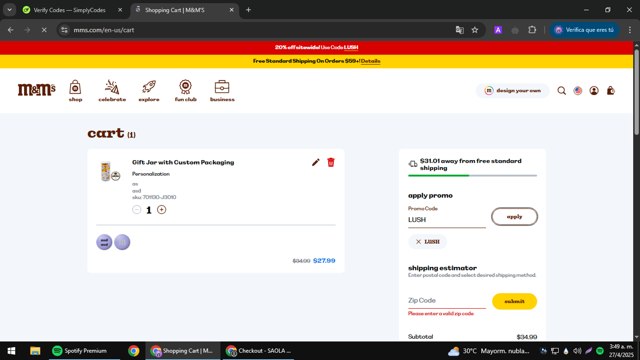Open the Chrome taskbar icon
640x360 pixels.
coord(133,351)
